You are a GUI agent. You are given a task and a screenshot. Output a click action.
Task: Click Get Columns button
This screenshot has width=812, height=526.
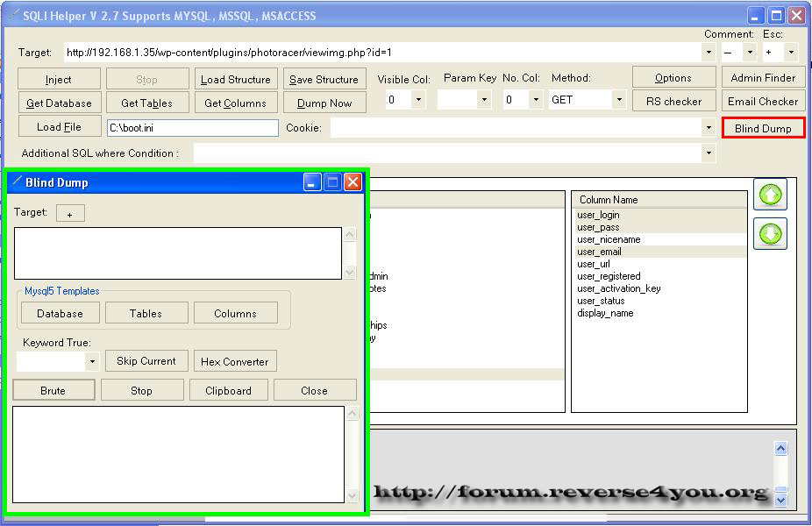click(236, 103)
